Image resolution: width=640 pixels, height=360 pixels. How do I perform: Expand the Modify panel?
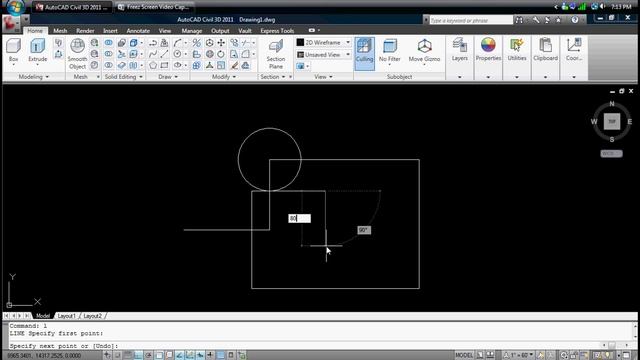pos(224,77)
